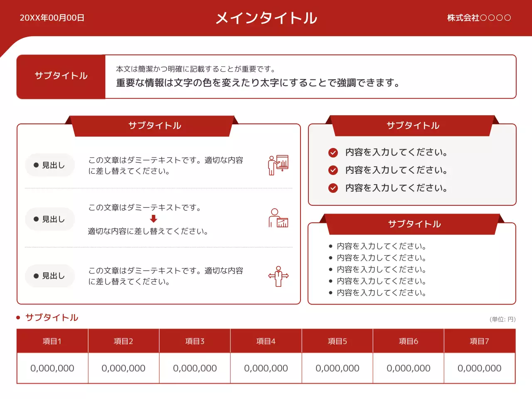Click the presenter with whiteboard icon

pyautogui.click(x=278, y=165)
